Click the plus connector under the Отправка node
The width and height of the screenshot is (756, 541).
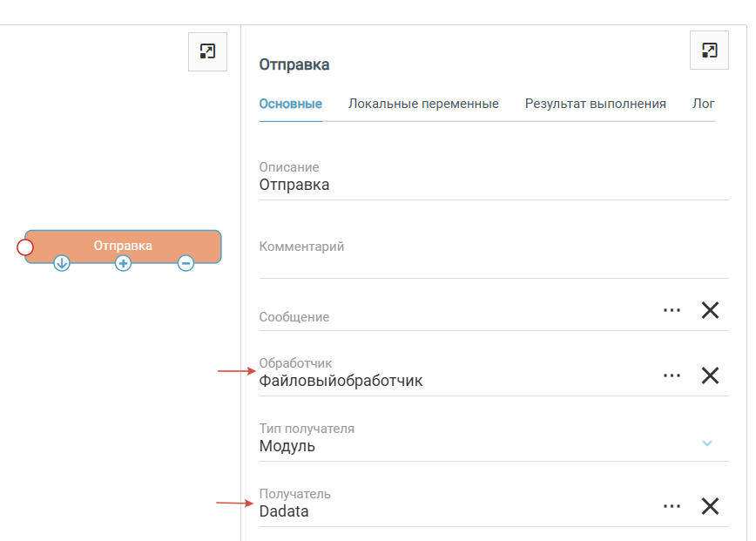coord(124,263)
